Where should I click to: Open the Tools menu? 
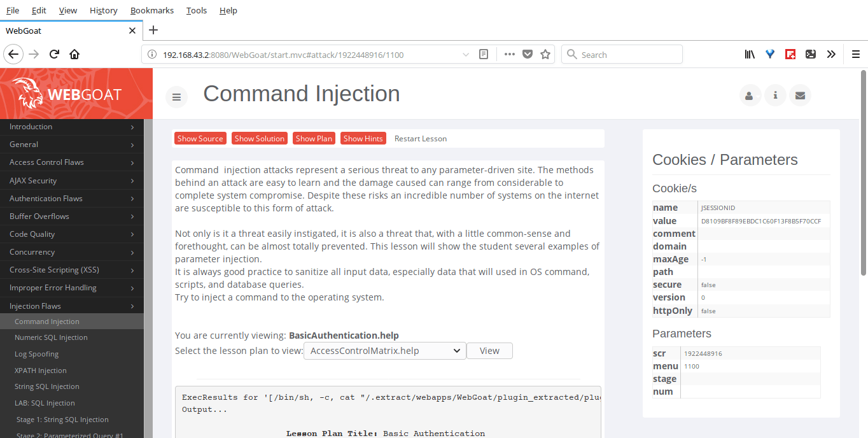[197, 10]
